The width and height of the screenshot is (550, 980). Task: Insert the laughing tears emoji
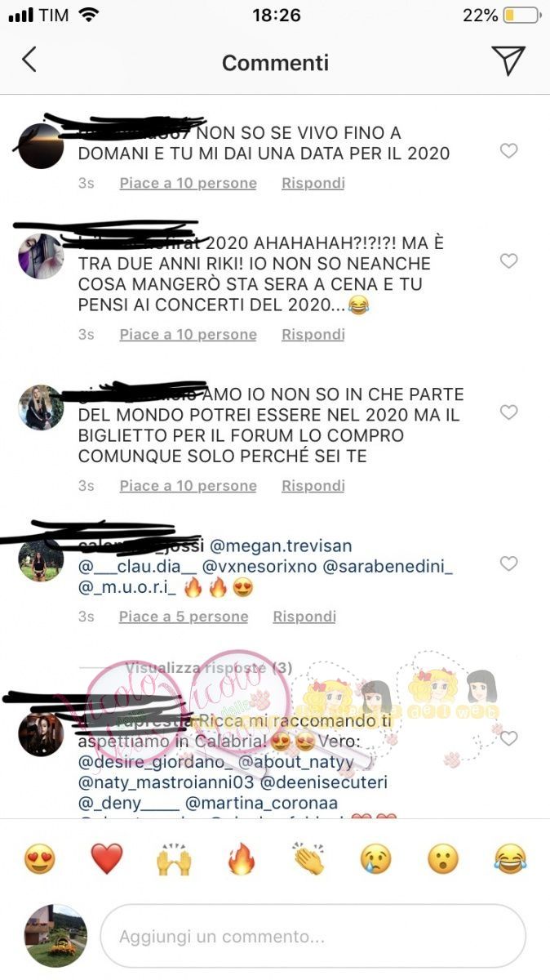[511, 859]
